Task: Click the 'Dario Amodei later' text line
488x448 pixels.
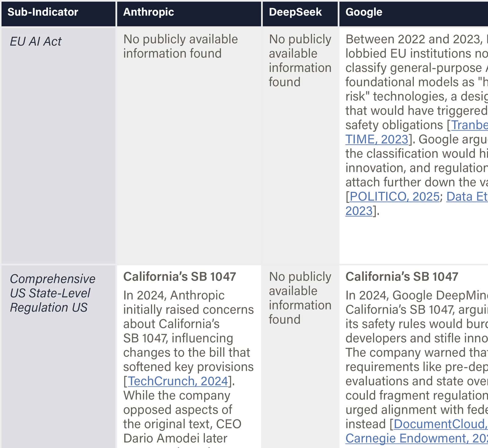Action: click(x=175, y=439)
